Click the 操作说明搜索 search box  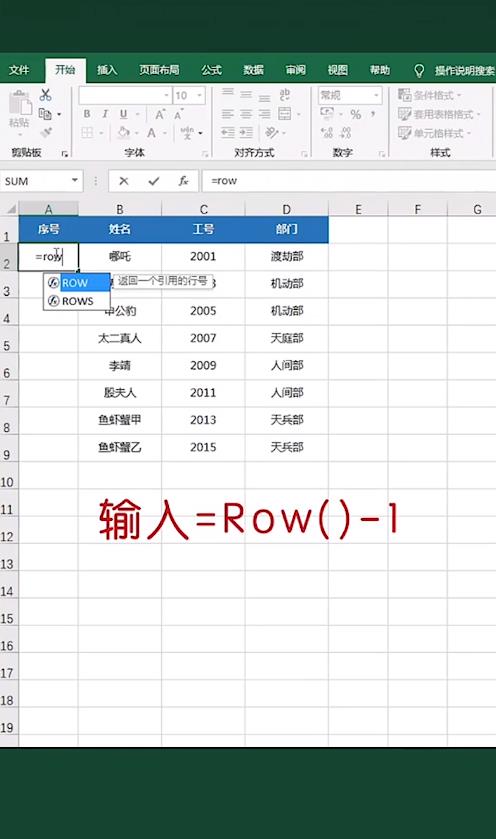coord(464,71)
